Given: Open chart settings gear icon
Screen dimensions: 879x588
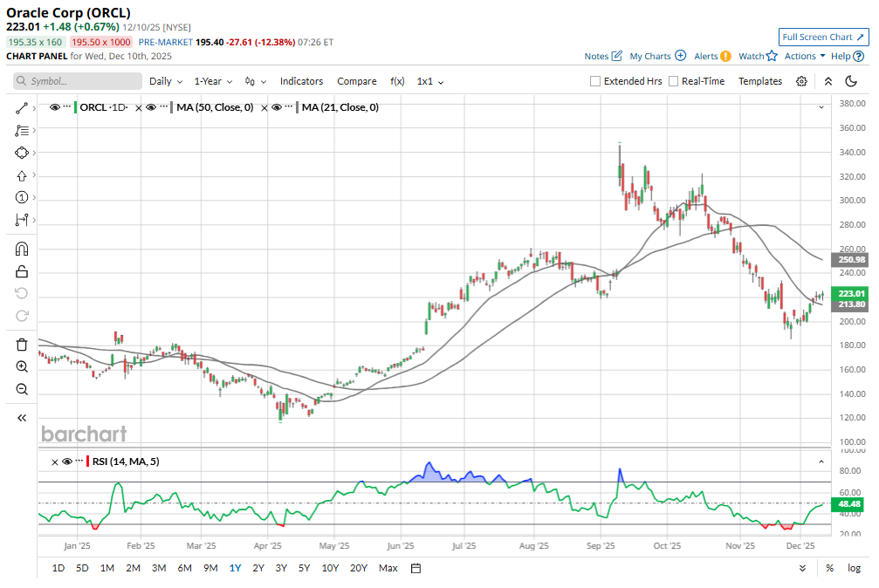Looking at the screenshot, I should tap(801, 81).
